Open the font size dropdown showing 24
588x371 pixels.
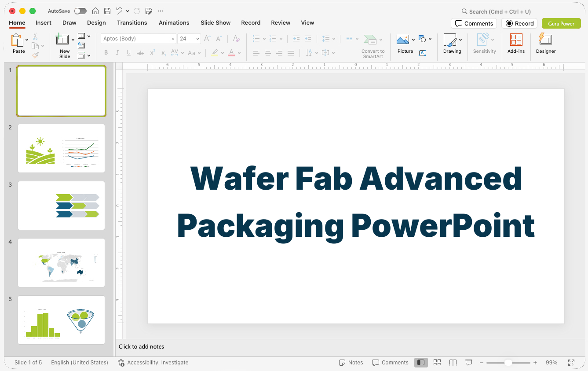(x=189, y=39)
